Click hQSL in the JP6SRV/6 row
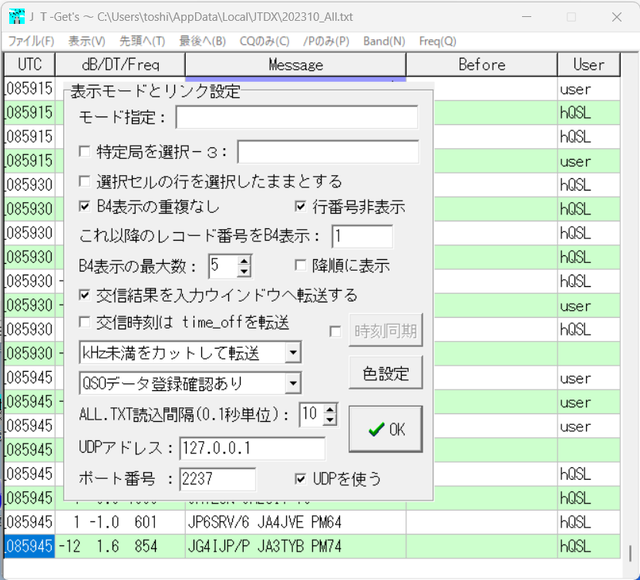The width and height of the screenshot is (640, 580). click(x=576, y=522)
